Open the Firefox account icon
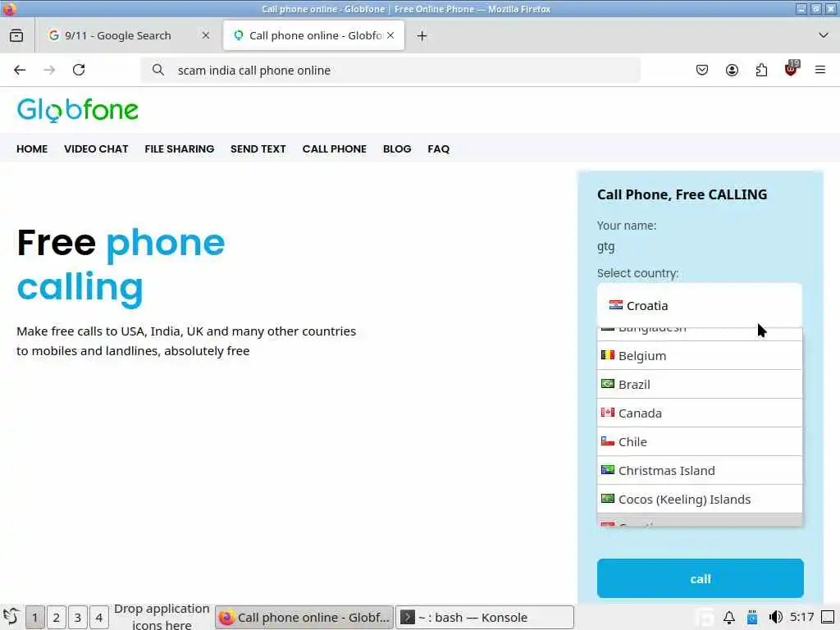840x630 pixels. 732,71
